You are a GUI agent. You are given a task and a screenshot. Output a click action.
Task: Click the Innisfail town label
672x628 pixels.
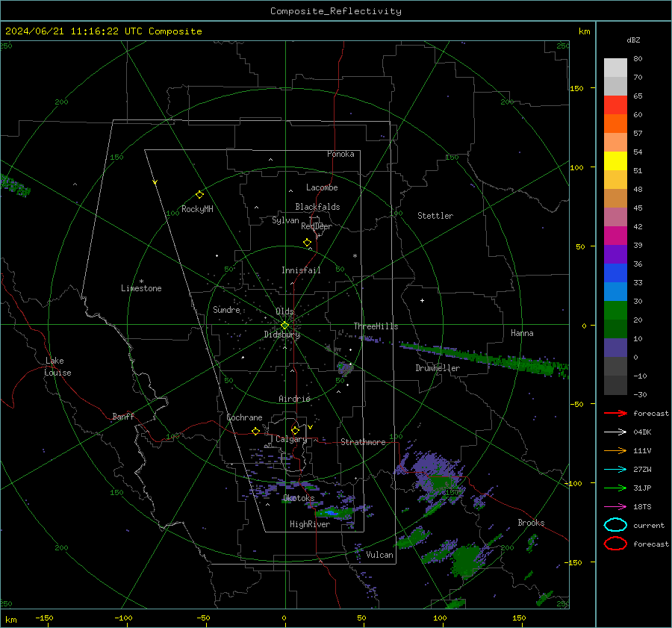pyautogui.click(x=301, y=270)
